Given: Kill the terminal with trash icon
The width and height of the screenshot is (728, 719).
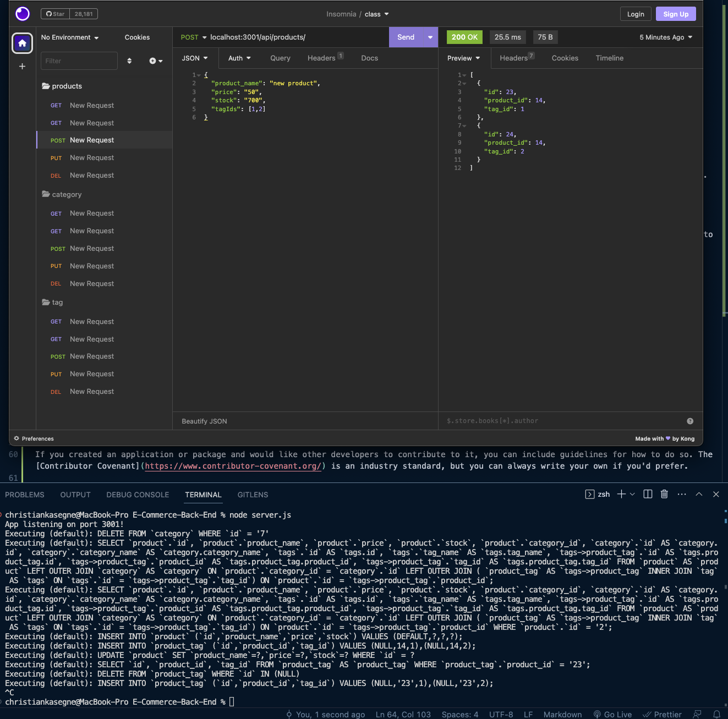Looking at the screenshot, I should [x=664, y=494].
